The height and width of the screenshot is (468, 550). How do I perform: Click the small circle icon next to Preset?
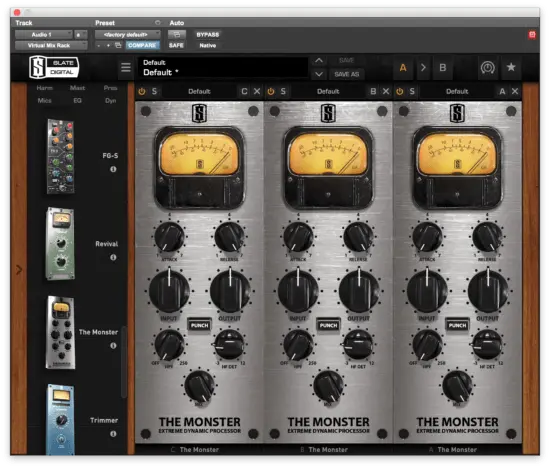[157, 23]
